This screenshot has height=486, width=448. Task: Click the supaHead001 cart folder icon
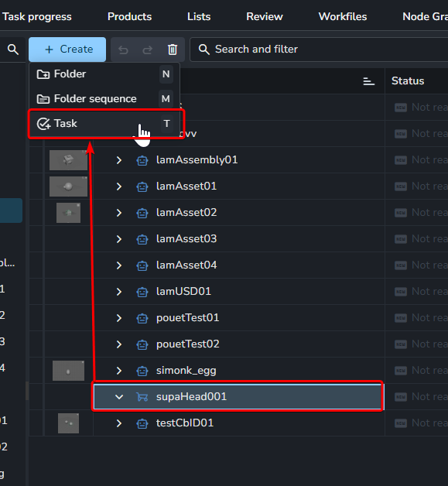pyautogui.click(x=142, y=397)
